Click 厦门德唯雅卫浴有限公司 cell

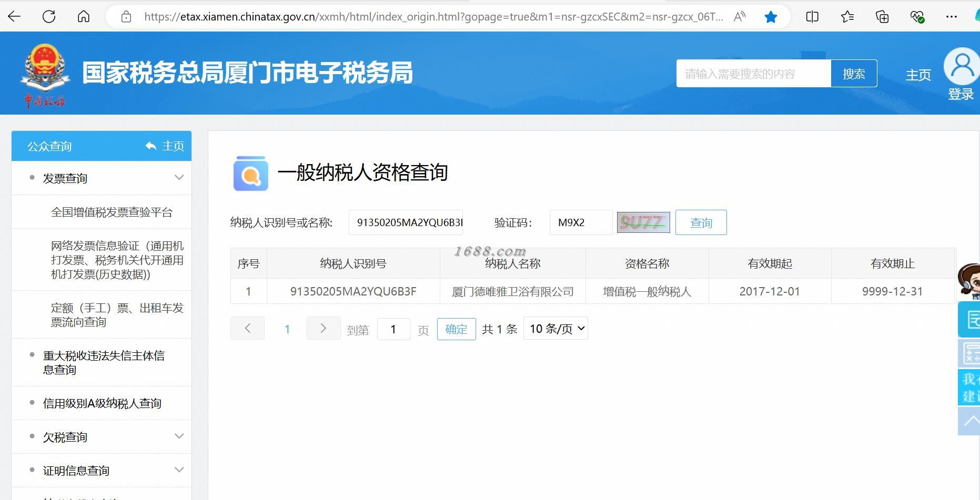pos(513,291)
